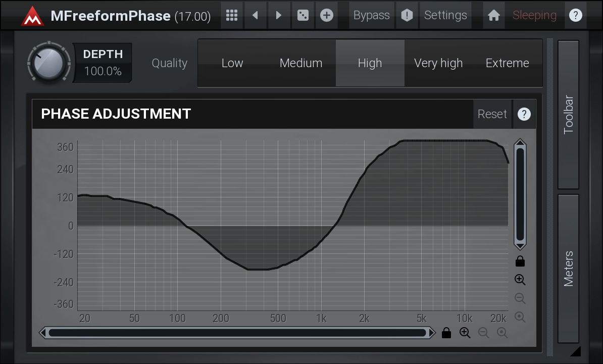Click the exclamation panic icon
Image resolution: width=603 pixels, height=364 pixels.
[x=407, y=15]
